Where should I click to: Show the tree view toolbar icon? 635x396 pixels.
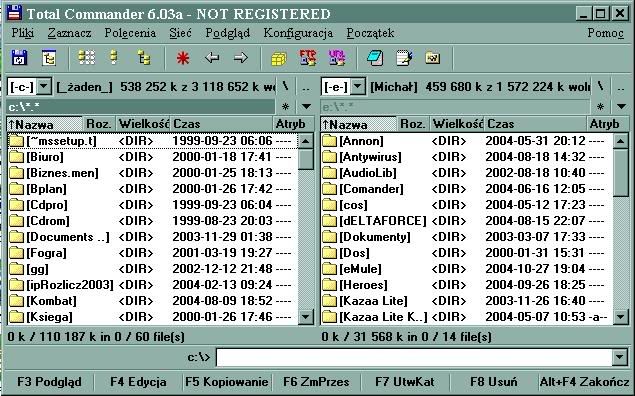(x=144, y=58)
